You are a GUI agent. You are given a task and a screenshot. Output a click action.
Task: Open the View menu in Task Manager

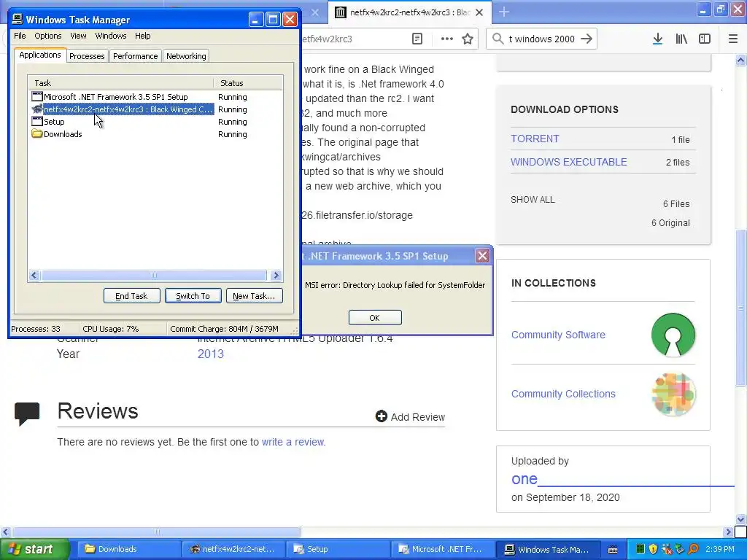click(x=78, y=36)
